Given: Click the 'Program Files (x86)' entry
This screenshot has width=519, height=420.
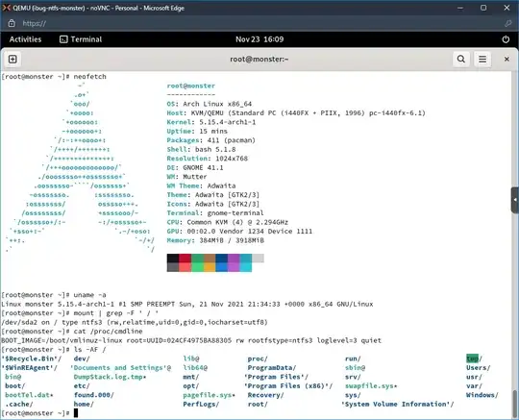Looking at the screenshot, I should pos(288,386).
